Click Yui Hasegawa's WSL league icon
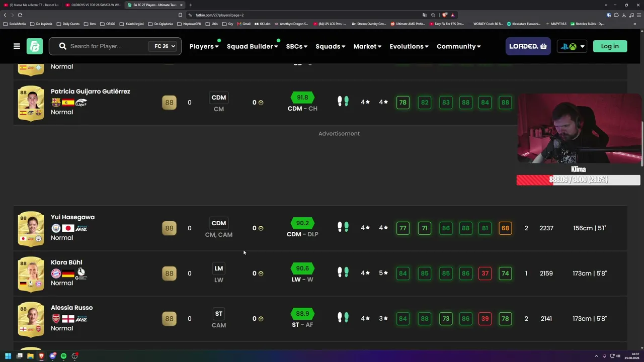This screenshot has height=362, width=644. (81, 228)
